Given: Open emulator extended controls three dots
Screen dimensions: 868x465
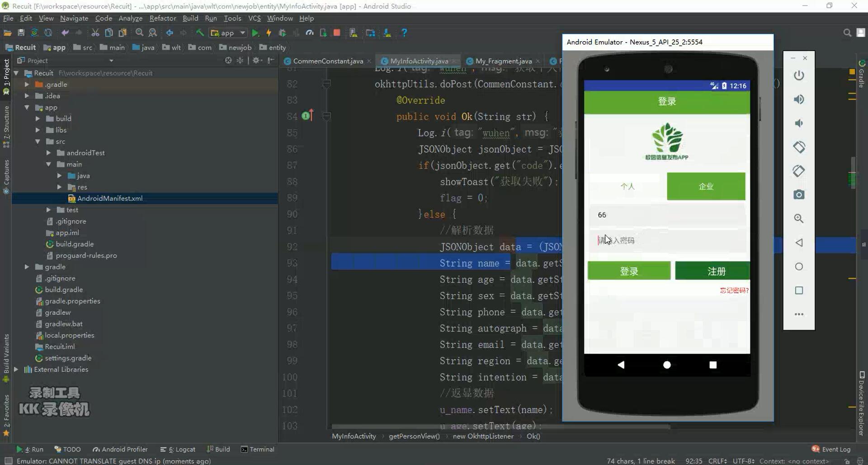Looking at the screenshot, I should click(799, 314).
